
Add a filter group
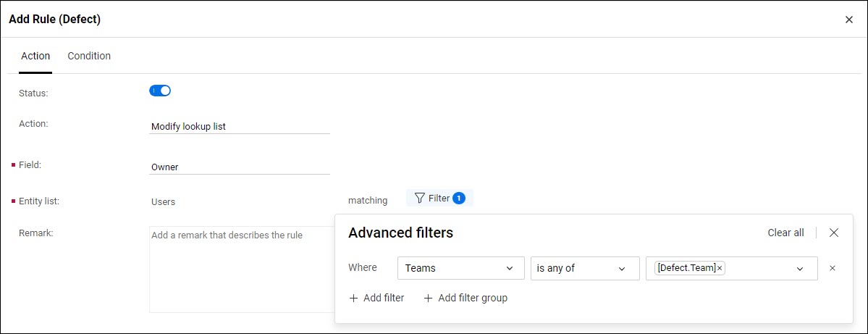pos(465,298)
